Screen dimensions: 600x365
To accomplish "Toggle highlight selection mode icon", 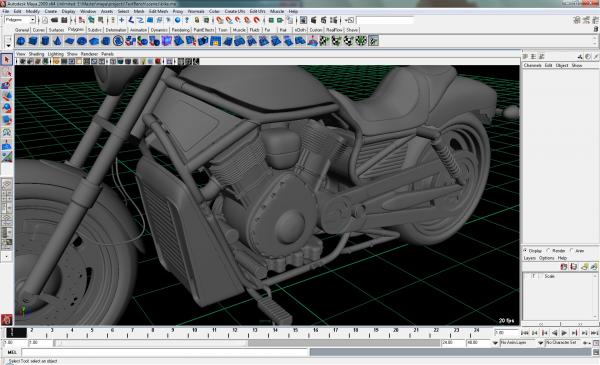I will click(x=206, y=20).
